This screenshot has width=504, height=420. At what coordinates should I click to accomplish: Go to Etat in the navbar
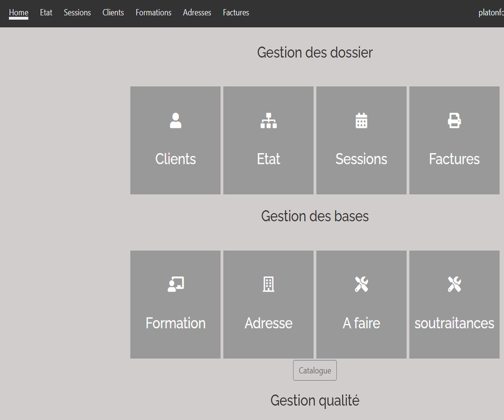coord(46,13)
